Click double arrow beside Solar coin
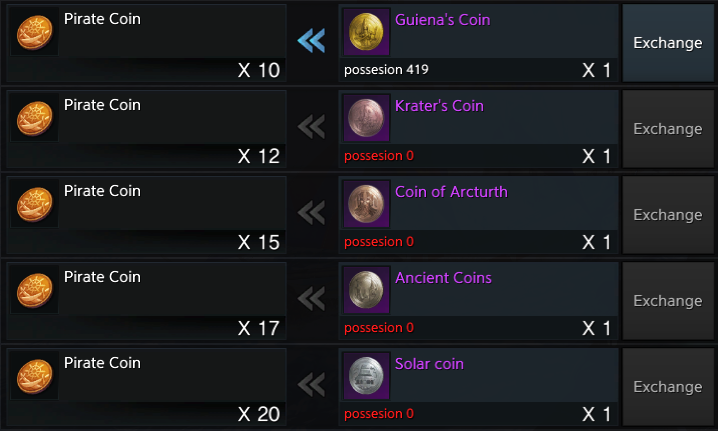The width and height of the screenshot is (718, 431). [311, 385]
